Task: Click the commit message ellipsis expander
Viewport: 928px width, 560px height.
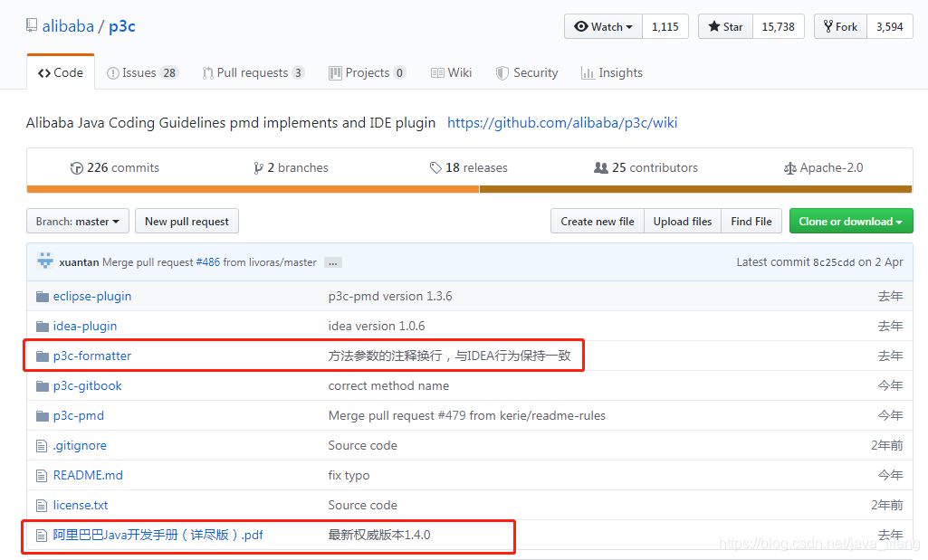Action: 333,262
